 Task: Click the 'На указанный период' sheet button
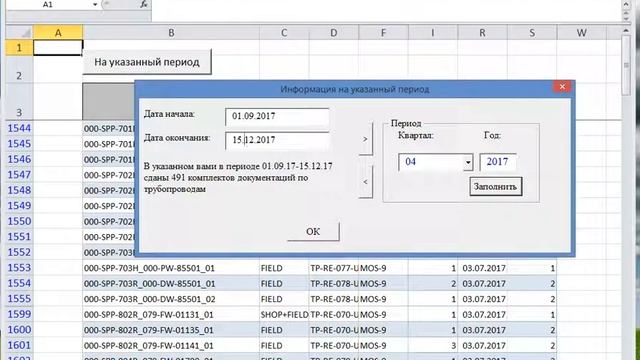(x=147, y=62)
